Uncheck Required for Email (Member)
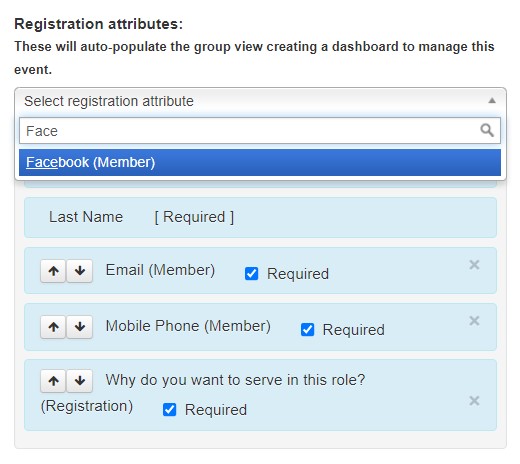 coord(251,274)
